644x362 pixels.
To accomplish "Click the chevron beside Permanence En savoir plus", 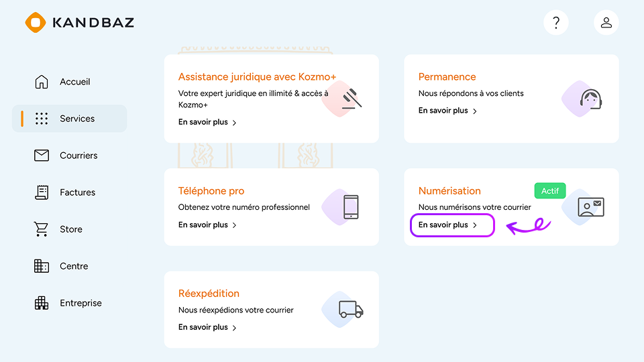I will [475, 111].
